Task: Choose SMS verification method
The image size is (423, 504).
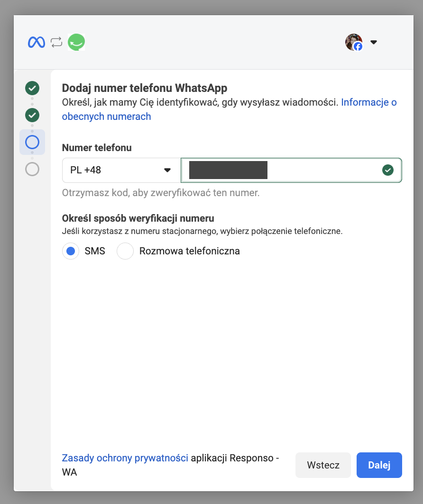Action: pyautogui.click(x=71, y=251)
